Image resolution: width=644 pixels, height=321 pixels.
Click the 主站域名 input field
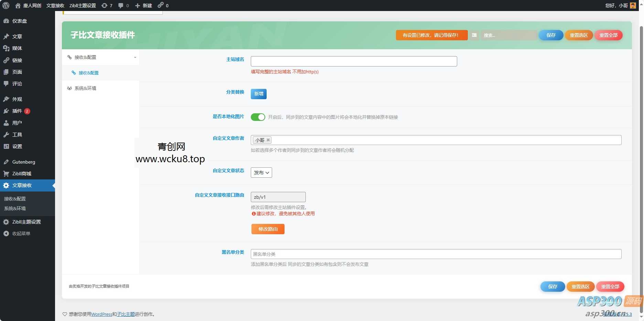pyautogui.click(x=353, y=61)
